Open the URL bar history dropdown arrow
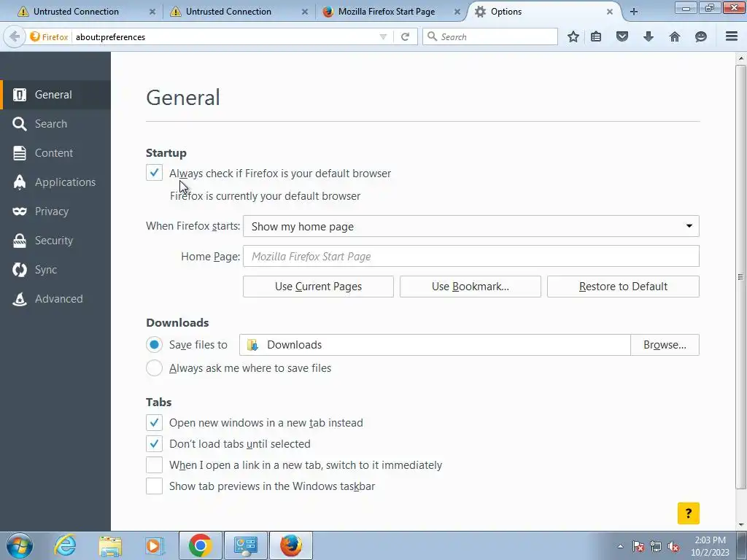This screenshot has height=560, width=747. click(x=383, y=36)
